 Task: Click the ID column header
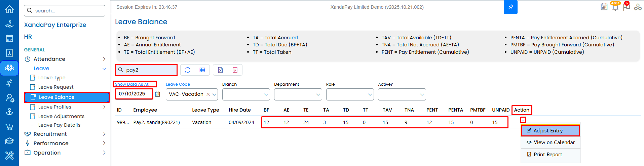(119, 110)
